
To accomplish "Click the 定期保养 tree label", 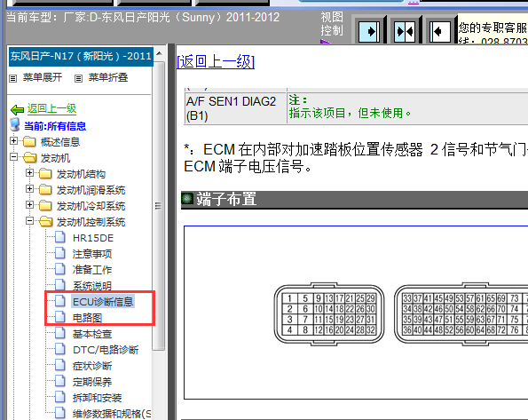I will 92,382.
